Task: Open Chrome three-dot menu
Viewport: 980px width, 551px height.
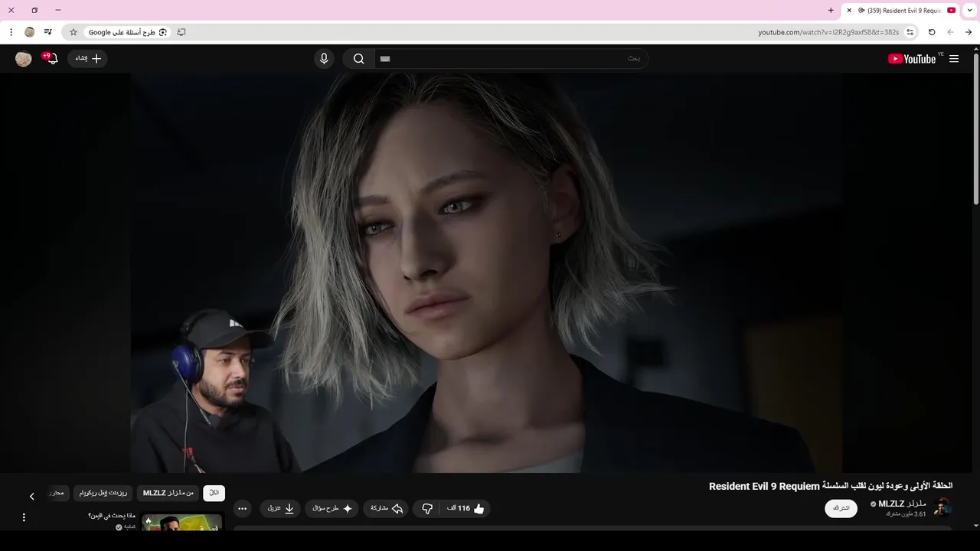Action: pos(11,32)
